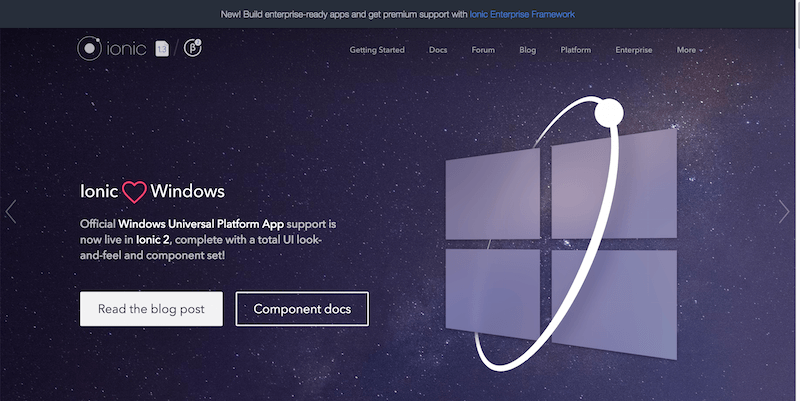Open the Ionic 2 beta badge
This screenshot has width=800, height=401.
coord(193,48)
